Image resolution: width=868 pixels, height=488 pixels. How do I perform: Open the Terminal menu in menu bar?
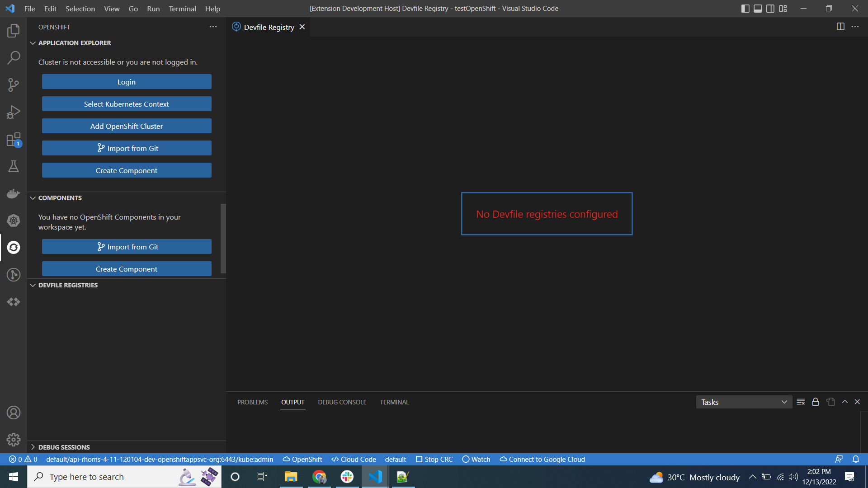[182, 9]
